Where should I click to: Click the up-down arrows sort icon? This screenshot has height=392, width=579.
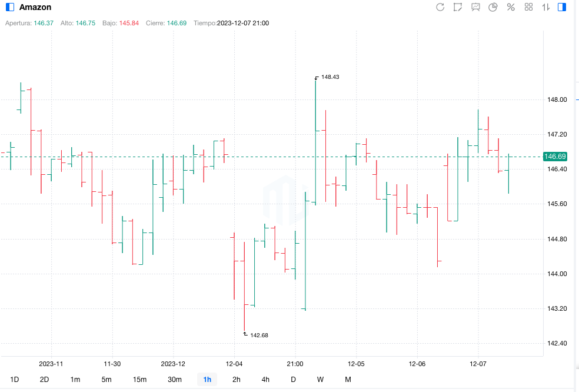tap(546, 7)
